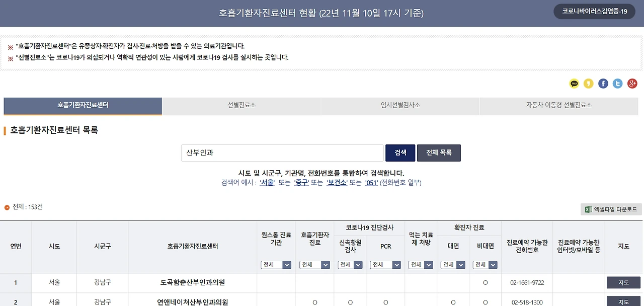Share the page via Kakao Story icon
Image resolution: width=644 pixels, height=306 pixels.
589,84
